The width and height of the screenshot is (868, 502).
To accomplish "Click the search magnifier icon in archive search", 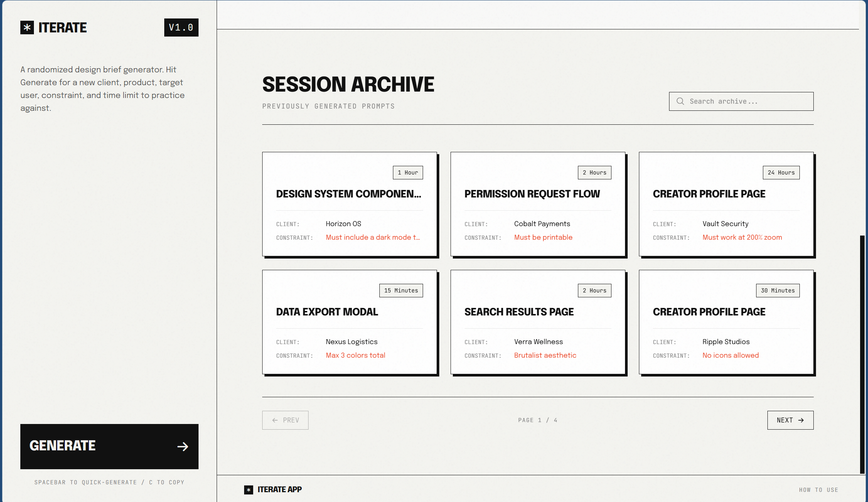I will pyautogui.click(x=680, y=101).
